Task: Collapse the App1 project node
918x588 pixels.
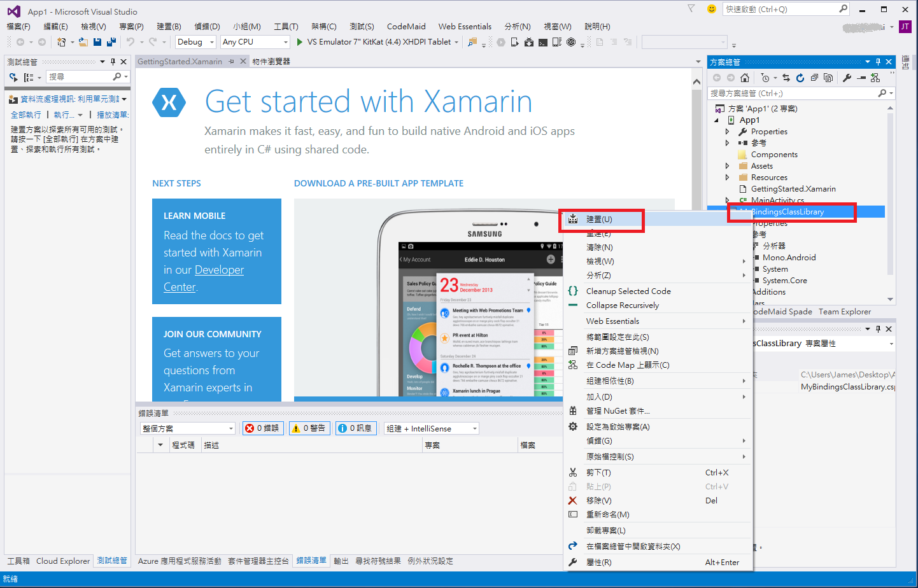Action: 716,120
